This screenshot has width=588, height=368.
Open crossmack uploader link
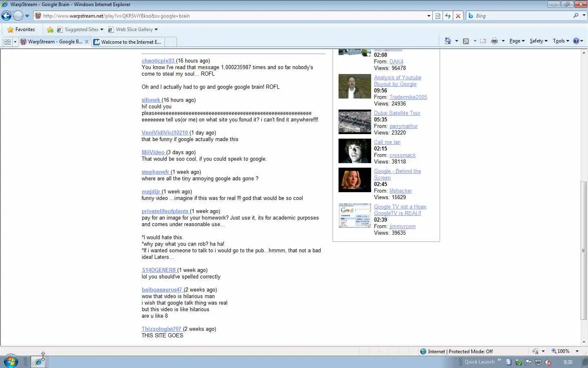(402, 155)
